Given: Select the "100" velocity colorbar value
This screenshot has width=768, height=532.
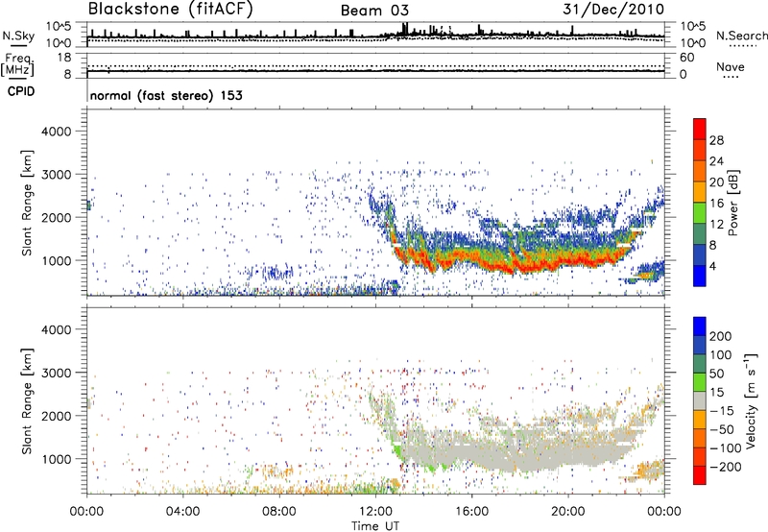Looking at the screenshot, I should 721,355.
